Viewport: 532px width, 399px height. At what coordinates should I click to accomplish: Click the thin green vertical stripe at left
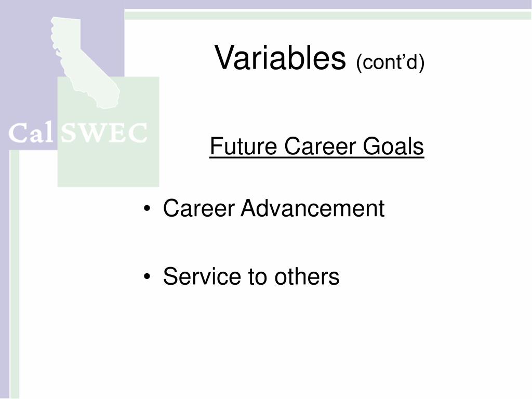14,274
